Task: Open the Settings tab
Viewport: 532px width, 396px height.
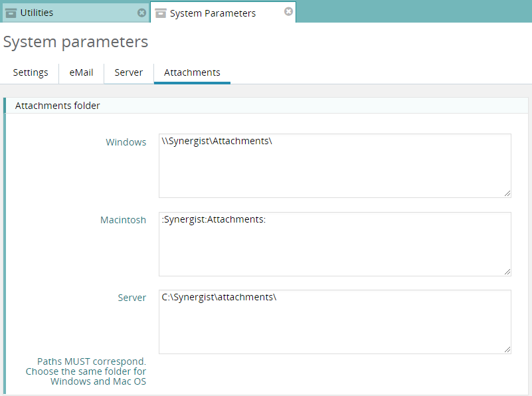Action: pos(31,72)
